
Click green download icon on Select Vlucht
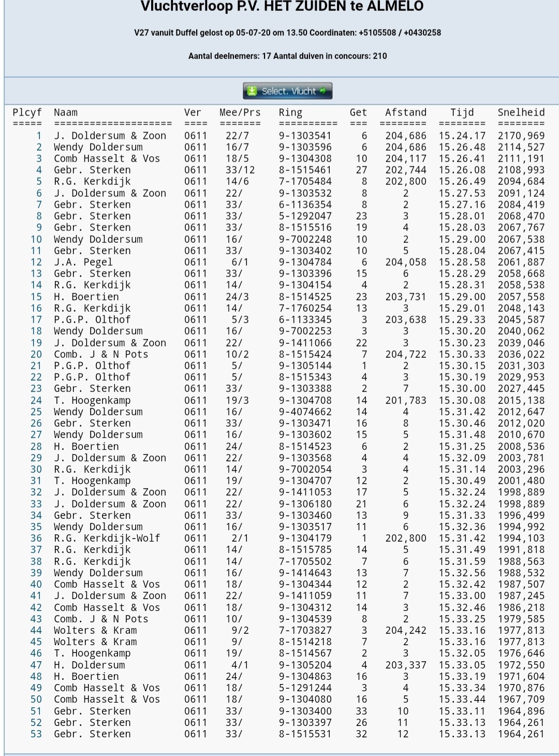[x=252, y=91]
